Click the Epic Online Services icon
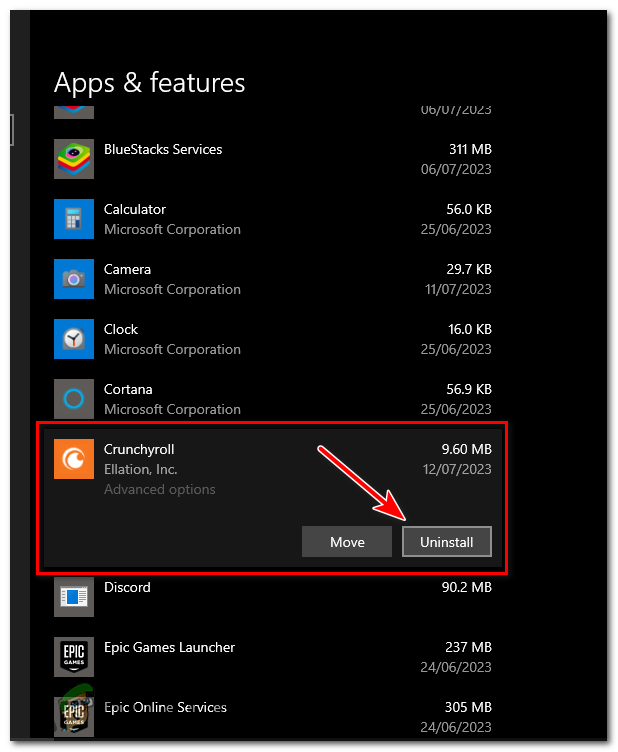This screenshot has height=752, width=618. pyautogui.click(x=74, y=717)
